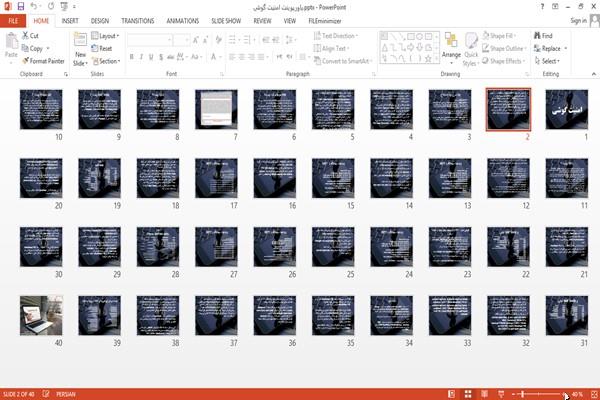
Task: Click the Paste button
Action: click(x=11, y=45)
